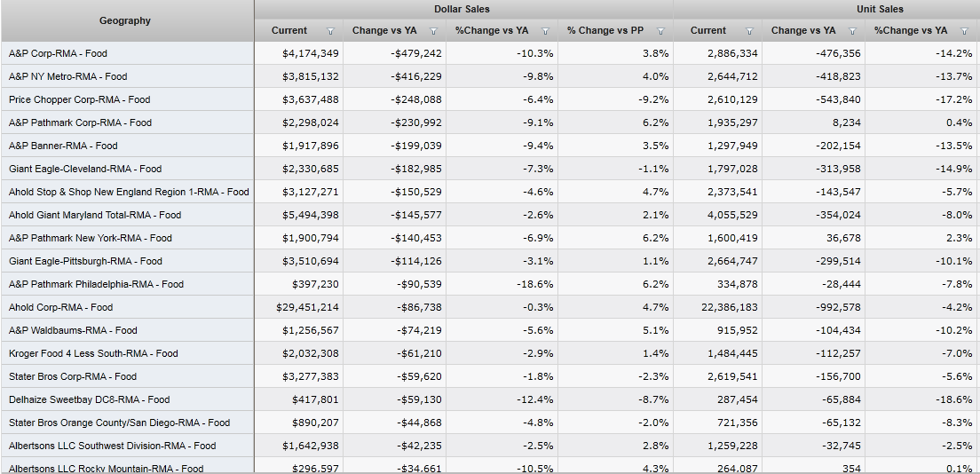Open filter for Unit Sales %Change vs YA

[964, 31]
